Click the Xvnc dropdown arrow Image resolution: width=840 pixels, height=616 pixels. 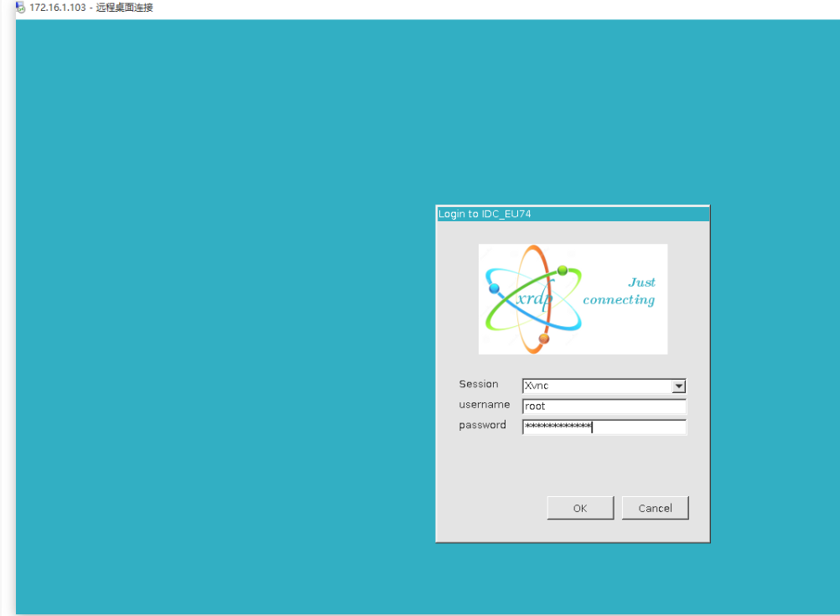point(679,386)
